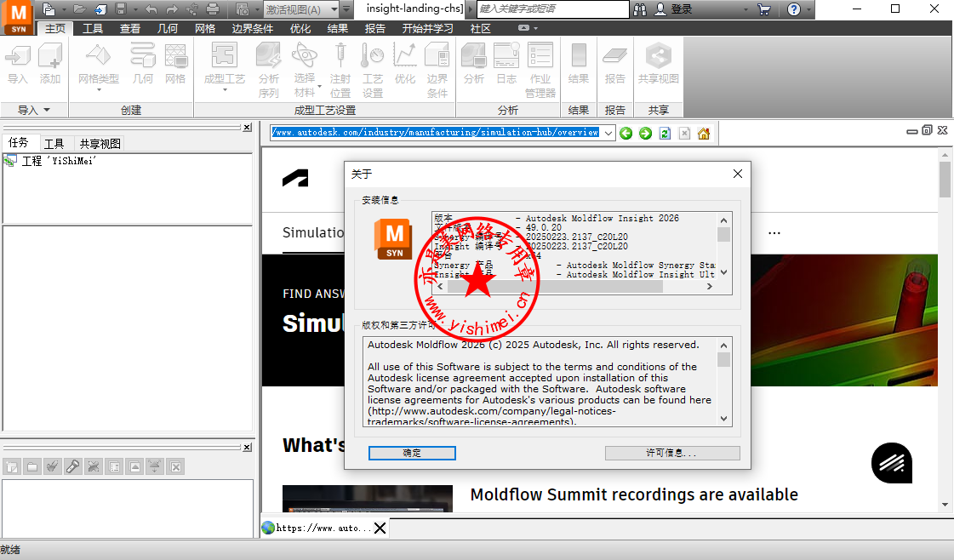
Task: Click the flashlight icon in layers toolbar
Action: click(x=73, y=467)
